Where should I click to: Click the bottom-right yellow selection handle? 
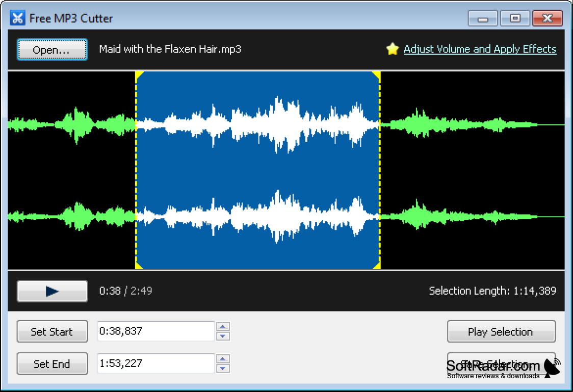(377, 266)
